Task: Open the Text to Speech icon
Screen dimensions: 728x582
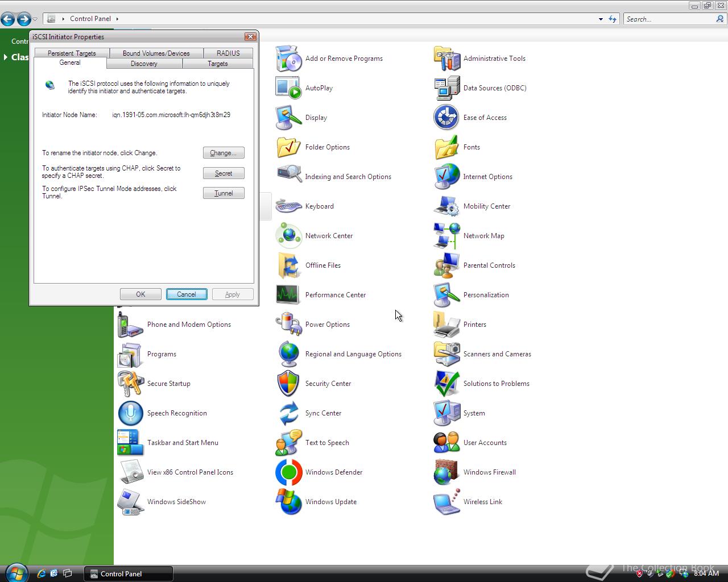Action: pyautogui.click(x=288, y=443)
